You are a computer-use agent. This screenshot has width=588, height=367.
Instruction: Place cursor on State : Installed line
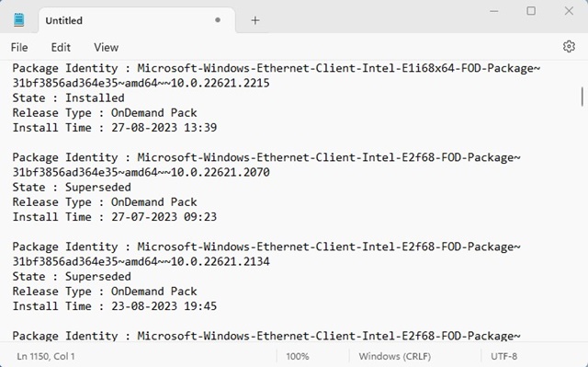click(68, 97)
